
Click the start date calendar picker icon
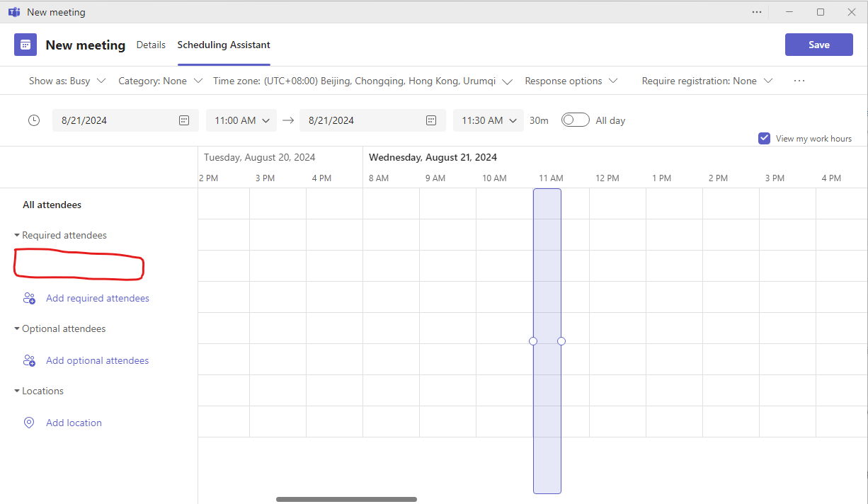tap(184, 120)
